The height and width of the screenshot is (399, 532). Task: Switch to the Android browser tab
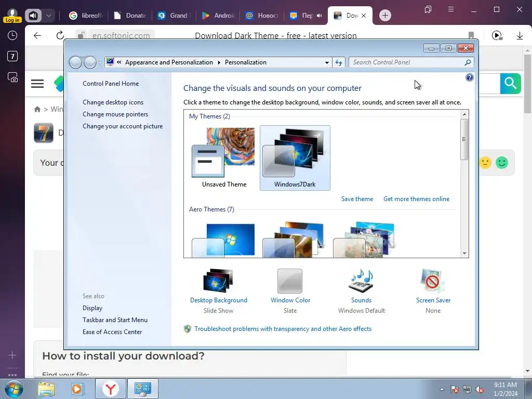tap(219, 16)
